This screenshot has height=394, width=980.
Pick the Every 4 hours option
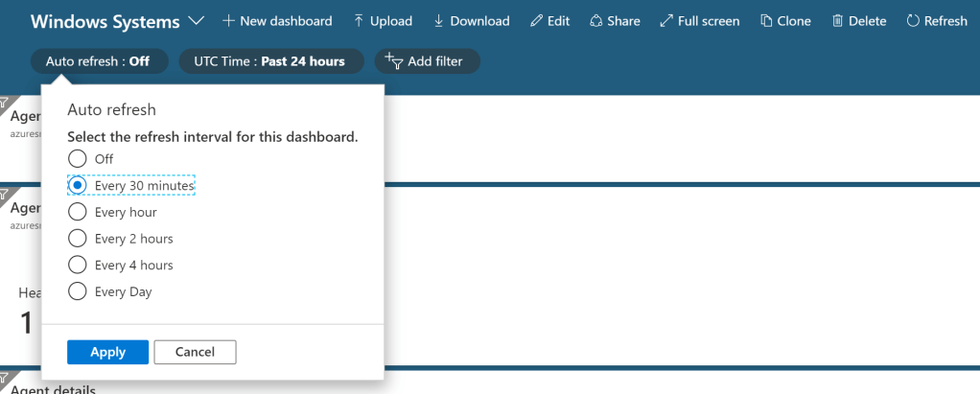coord(78,265)
